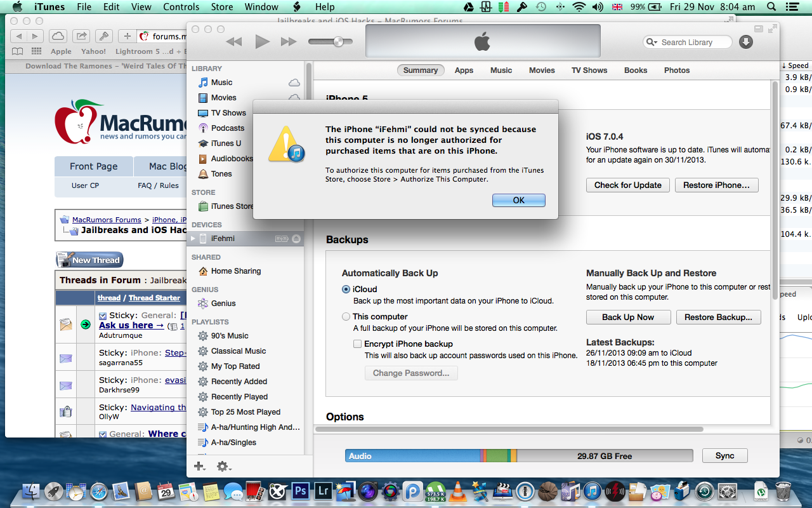This screenshot has height=508, width=812.
Task: Open Google Drive menu bar icon
Action: (x=469, y=7)
